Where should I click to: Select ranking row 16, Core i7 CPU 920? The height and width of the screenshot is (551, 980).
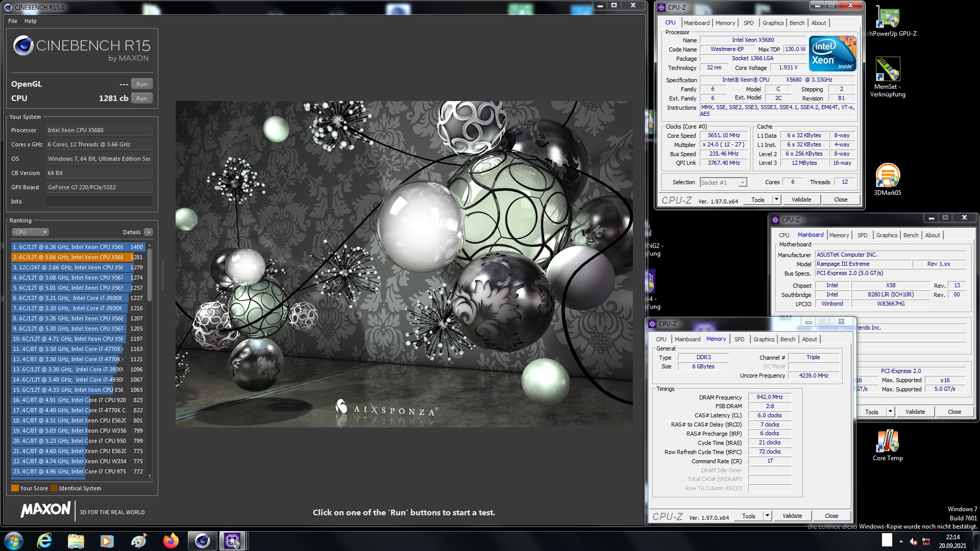click(x=79, y=400)
